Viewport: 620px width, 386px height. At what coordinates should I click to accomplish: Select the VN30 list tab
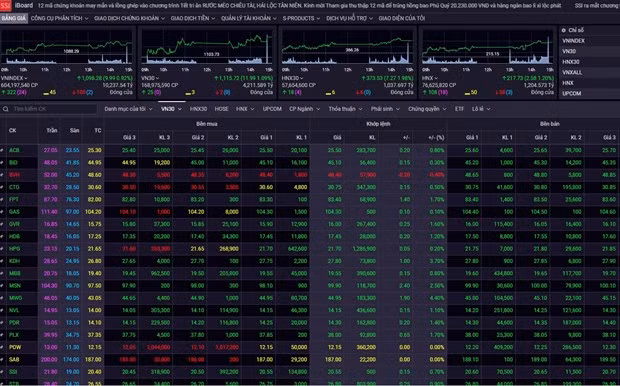pyautogui.click(x=171, y=109)
